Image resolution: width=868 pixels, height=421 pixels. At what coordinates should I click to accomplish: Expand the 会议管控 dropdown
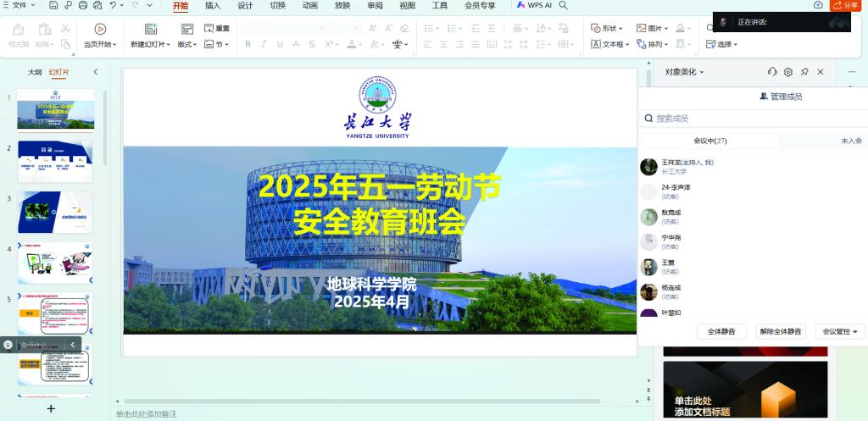(x=840, y=331)
